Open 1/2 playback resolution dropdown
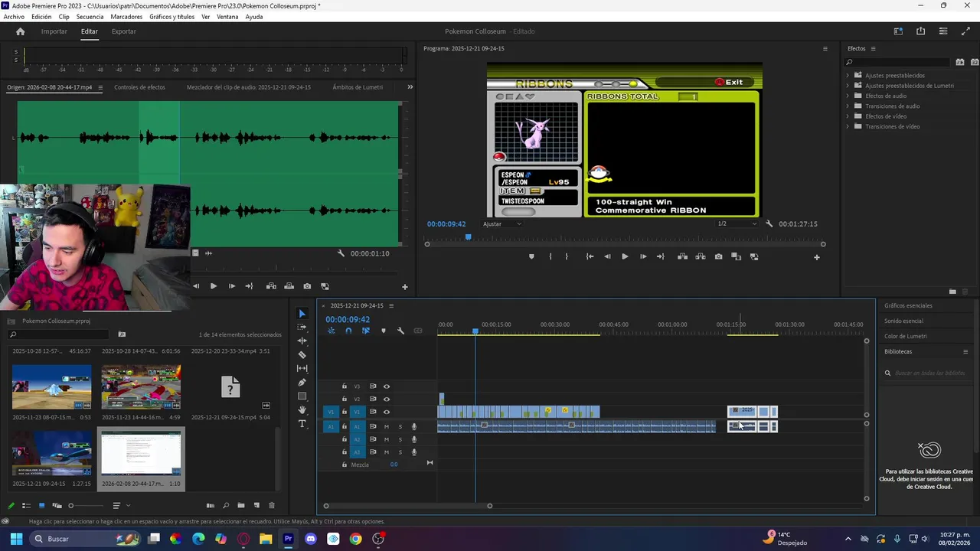This screenshot has width=980, height=551. click(x=737, y=223)
